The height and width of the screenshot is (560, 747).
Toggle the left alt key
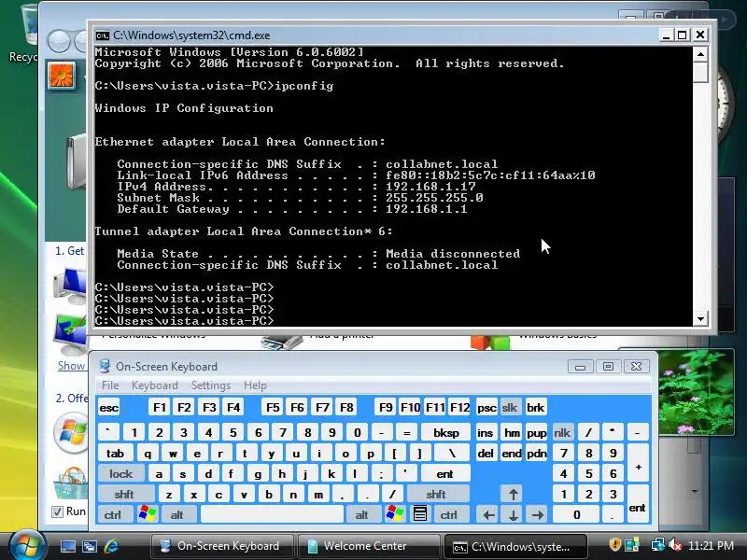tap(176, 515)
